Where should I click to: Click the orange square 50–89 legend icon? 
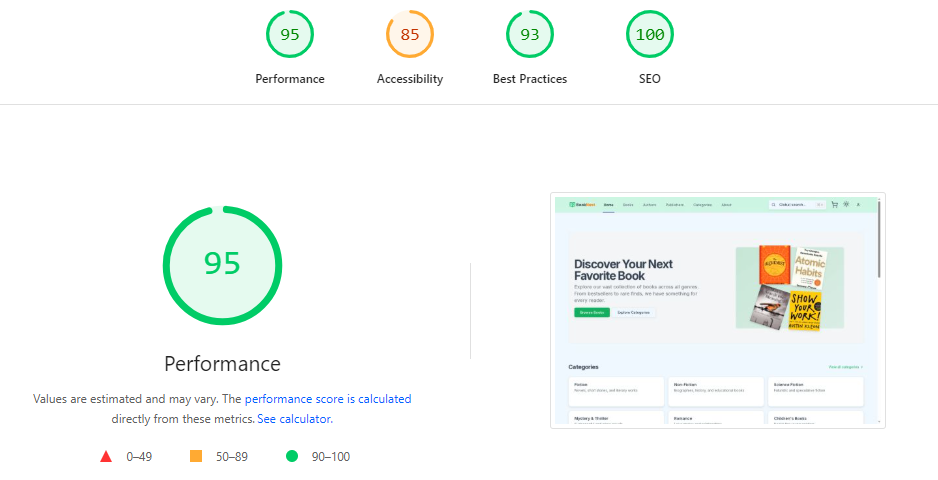[196, 457]
